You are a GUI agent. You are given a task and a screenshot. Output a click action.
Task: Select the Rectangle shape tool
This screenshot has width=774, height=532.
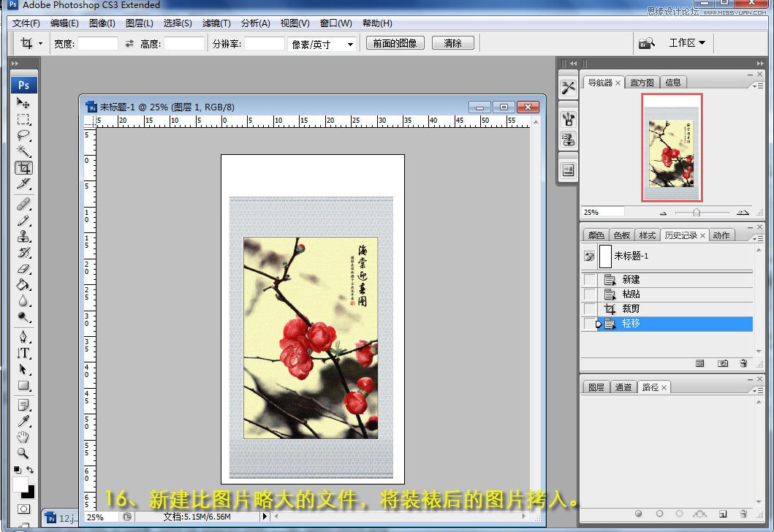pos(23,385)
